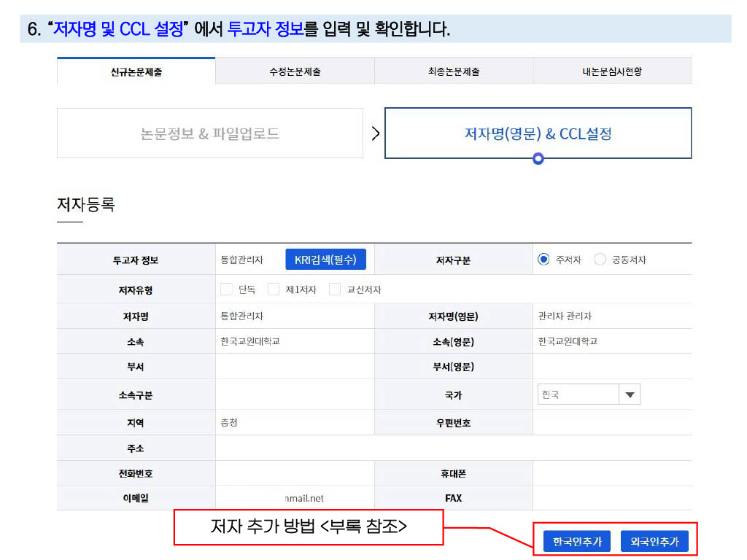Viewport: 747px width, 560px height.
Task: Select the 저자명(영문) & CCL설정 step
Action: [x=538, y=133]
